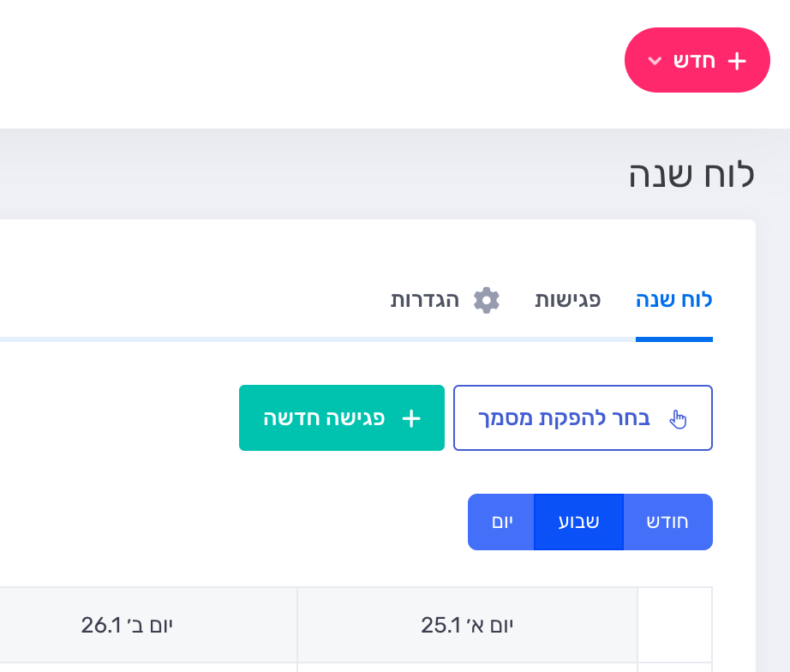Select the לוח שנה tab

(673, 301)
